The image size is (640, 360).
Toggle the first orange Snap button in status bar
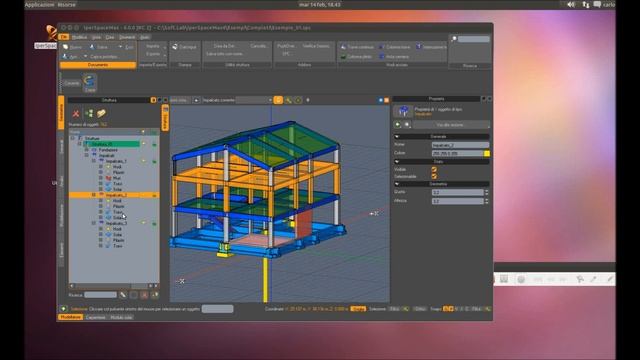446,309
